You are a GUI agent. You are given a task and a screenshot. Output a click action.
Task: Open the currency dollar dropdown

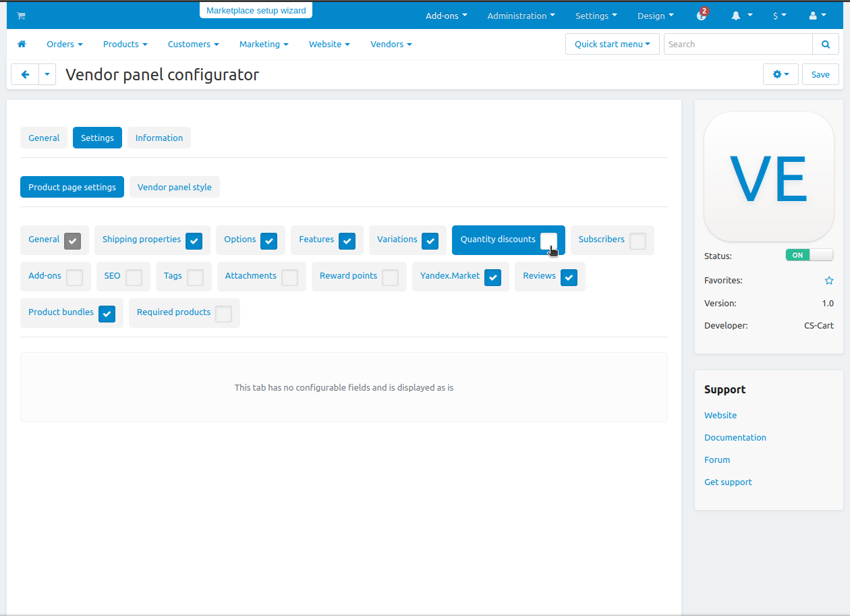click(780, 16)
